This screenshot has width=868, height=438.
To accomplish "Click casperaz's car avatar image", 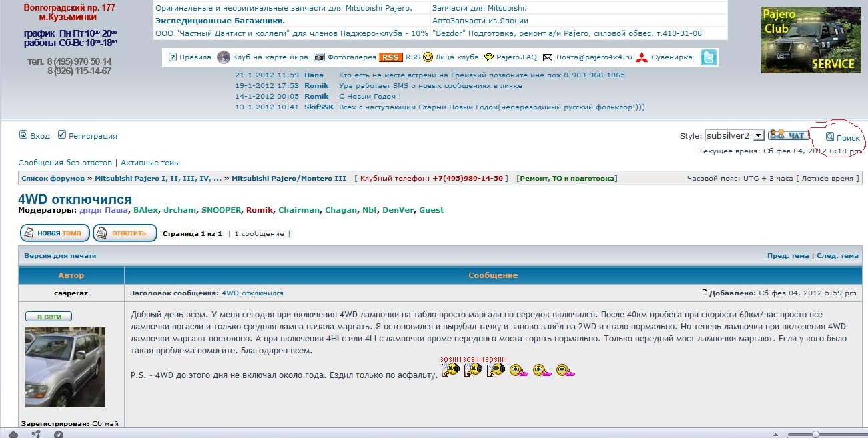I will (x=65, y=367).
